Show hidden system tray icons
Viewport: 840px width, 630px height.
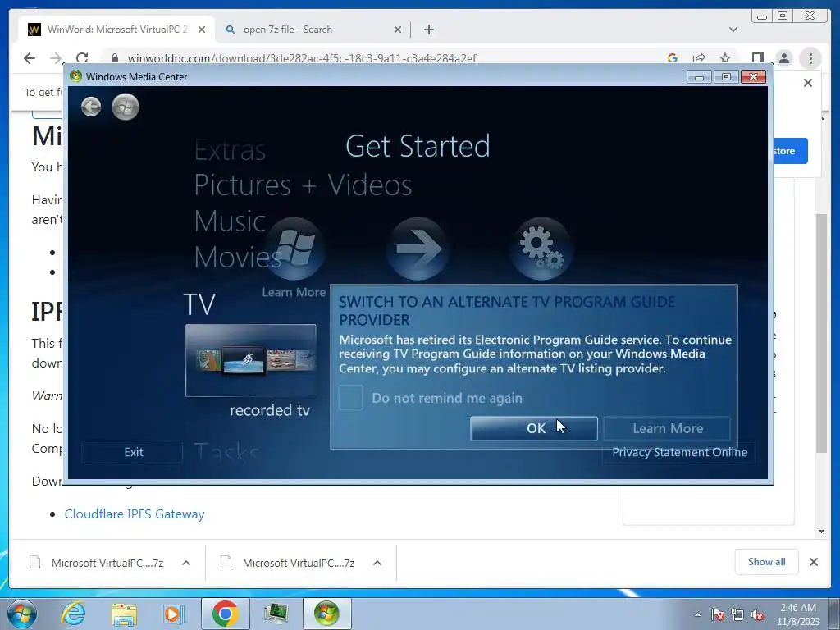click(697, 614)
